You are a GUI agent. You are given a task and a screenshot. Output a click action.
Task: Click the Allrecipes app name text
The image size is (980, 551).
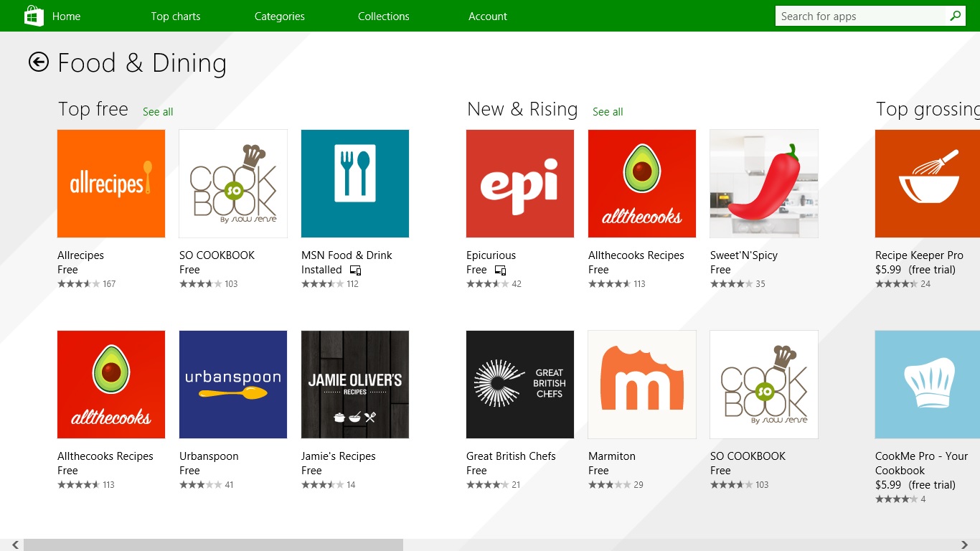(x=80, y=255)
